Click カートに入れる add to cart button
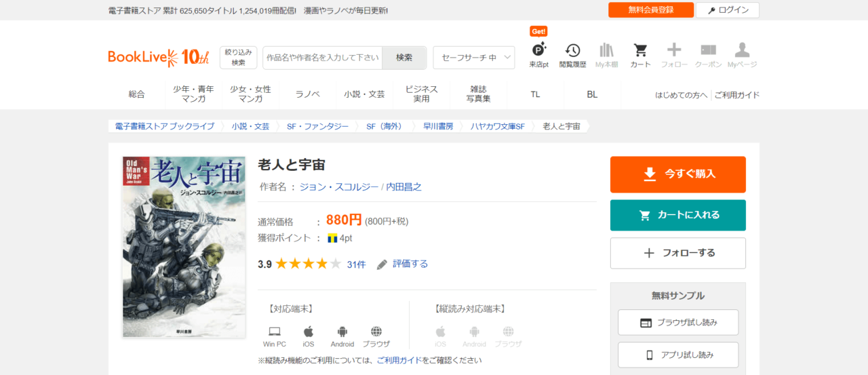Viewport: 868px width, 375px height. 677,215
